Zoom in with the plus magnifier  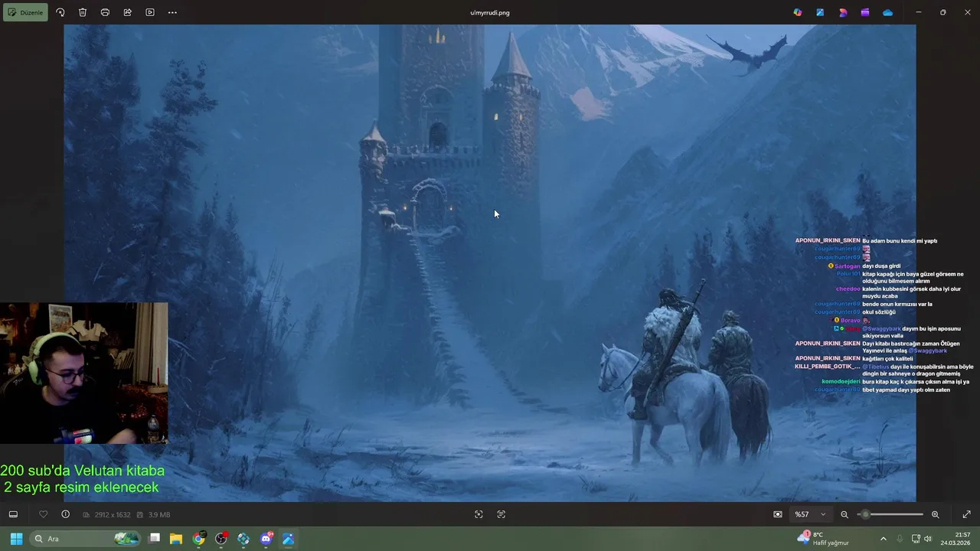(935, 514)
